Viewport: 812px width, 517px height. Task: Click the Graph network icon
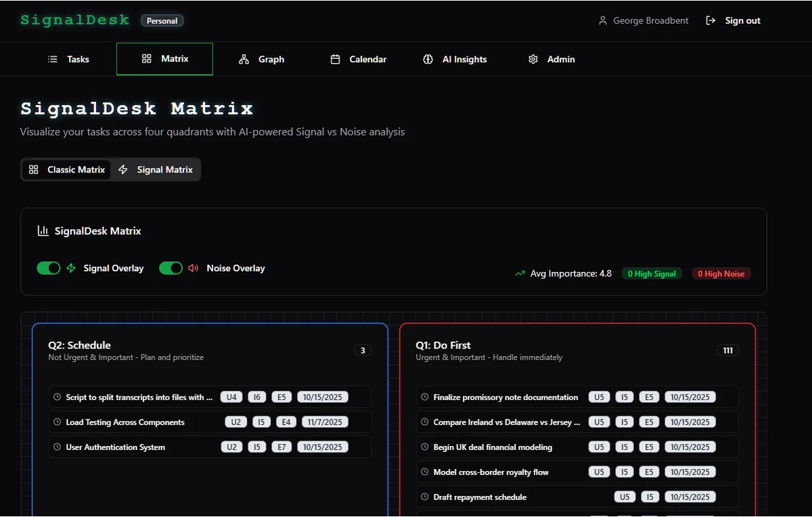(x=244, y=60)
